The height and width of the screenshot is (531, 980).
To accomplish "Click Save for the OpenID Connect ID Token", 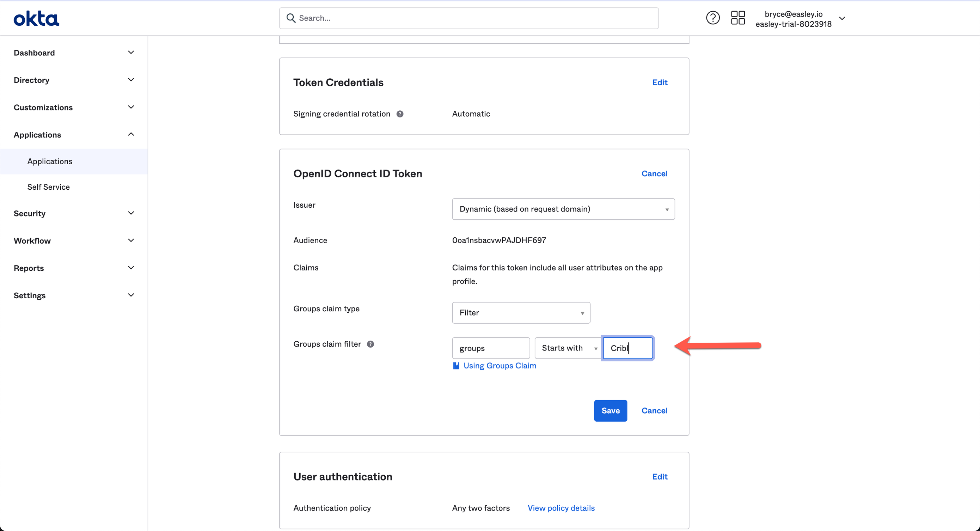I will tap(610, 410).
